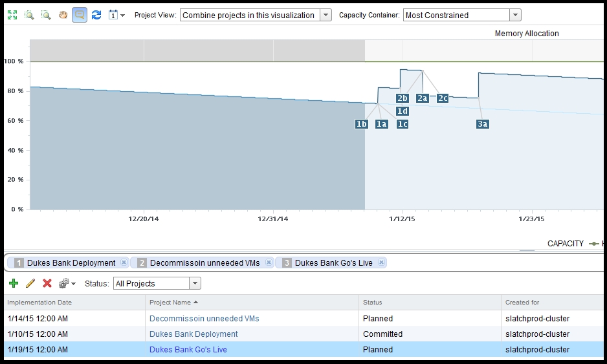Image resolution: width=607 pixels, height=364 pixels.
Task: Click the 1a marker on chart
Action: coord(382,123)
